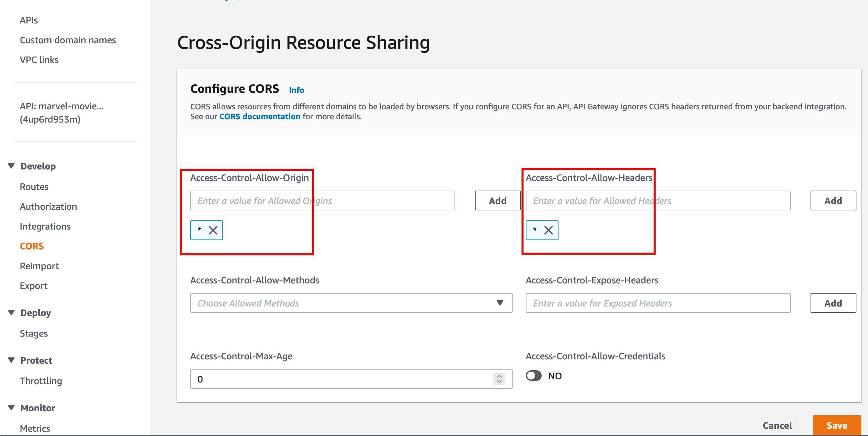Image resolution: width=868 pixels, height=436 pixels.
Task: Open the CORS documentation link
Action: [x=260, y=117]
